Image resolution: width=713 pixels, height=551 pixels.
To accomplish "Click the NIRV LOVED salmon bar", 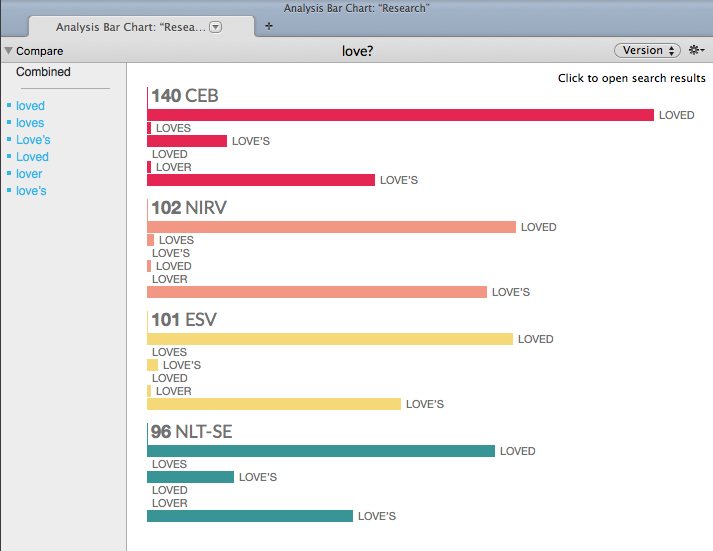I will pos(331,227).
